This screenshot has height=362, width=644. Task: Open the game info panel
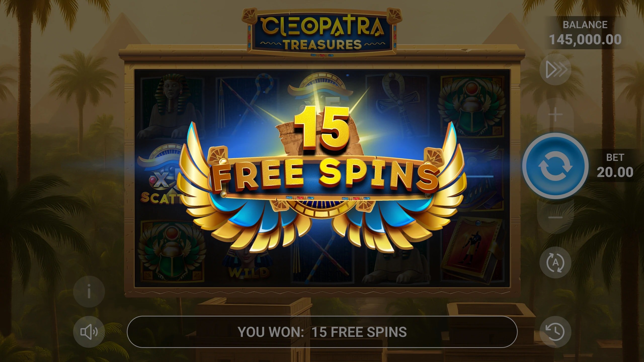(x=89, y=292)
